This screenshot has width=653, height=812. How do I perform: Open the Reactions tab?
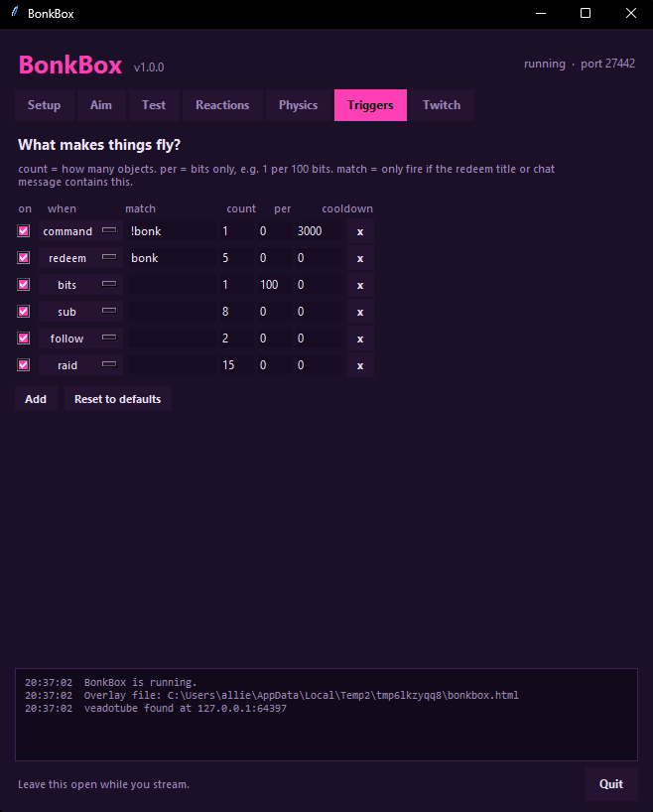(222, 105)
